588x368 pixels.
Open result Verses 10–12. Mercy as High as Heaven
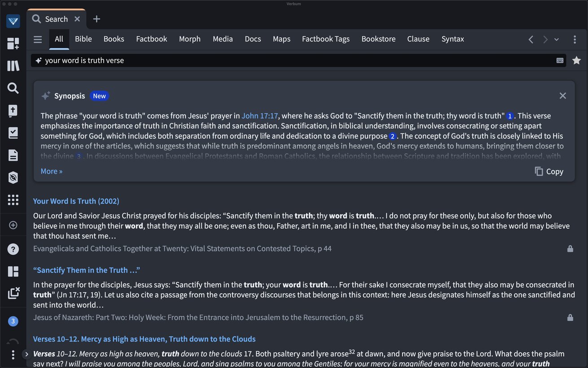point(145,339)
